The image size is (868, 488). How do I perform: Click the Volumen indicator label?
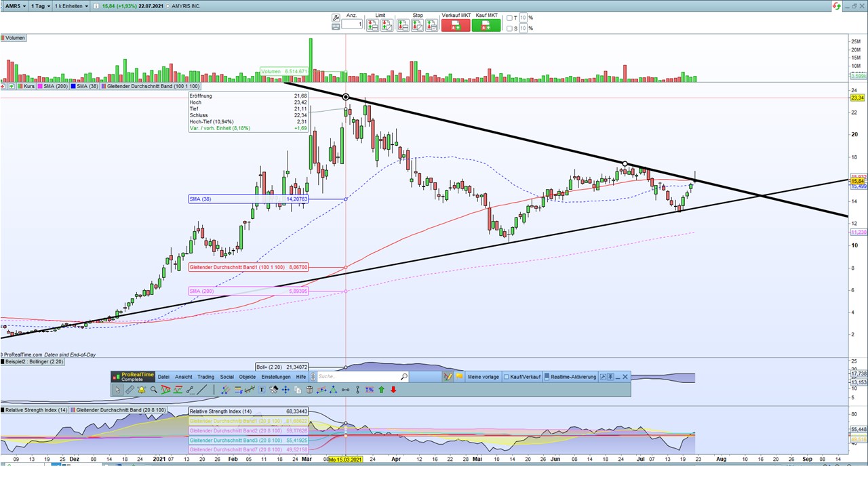(14, 38)
